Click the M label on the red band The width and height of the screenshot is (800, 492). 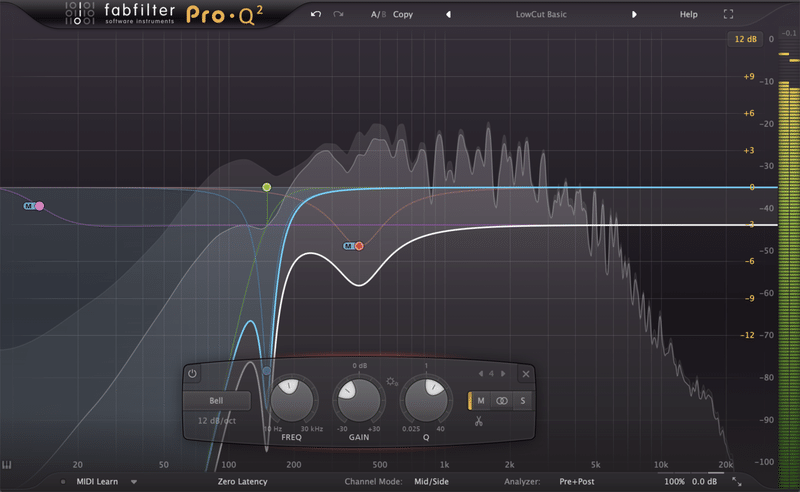(348, 246)
